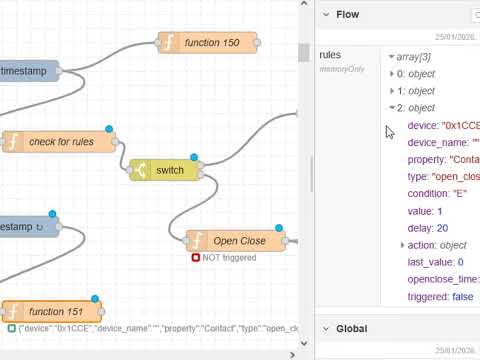
Task: Click the red NOT triggered status indicator
Action: [x=196, y=257]
